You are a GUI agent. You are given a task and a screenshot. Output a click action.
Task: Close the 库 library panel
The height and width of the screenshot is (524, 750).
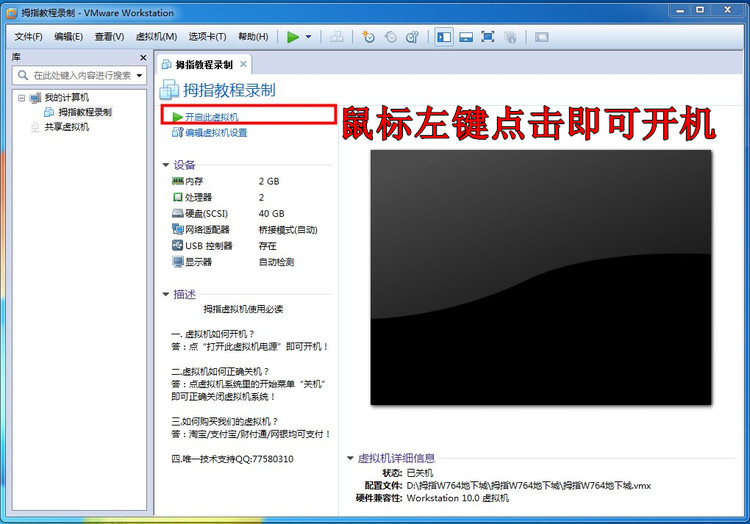pos(143,57)
